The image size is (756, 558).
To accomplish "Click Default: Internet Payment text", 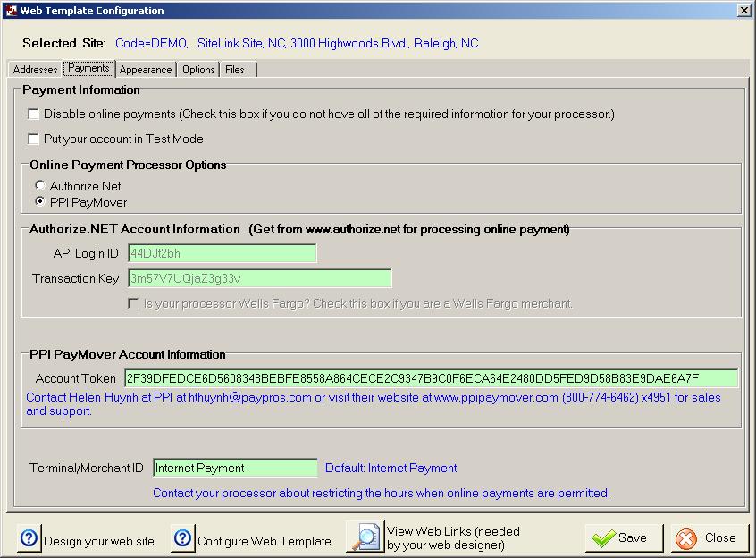I will point(391,468).
